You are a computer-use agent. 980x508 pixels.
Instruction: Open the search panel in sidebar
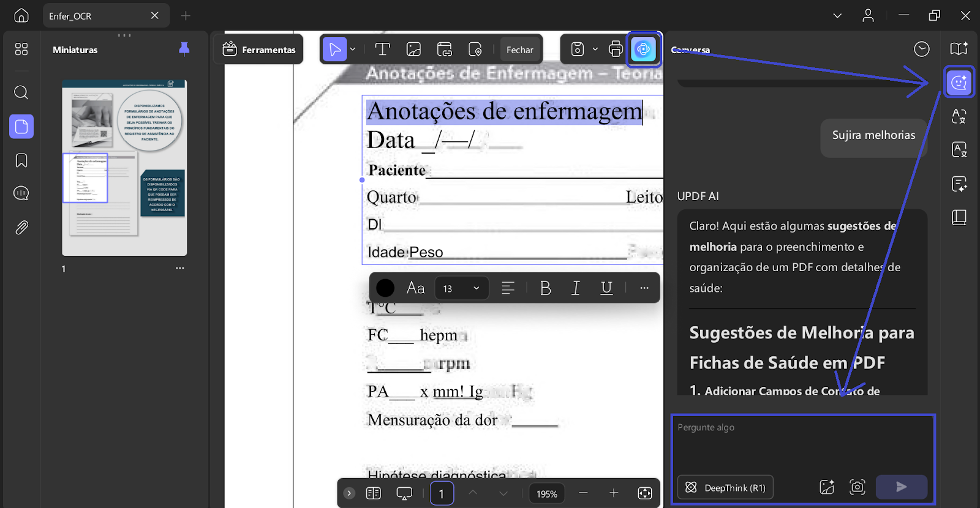pos(21,92)
